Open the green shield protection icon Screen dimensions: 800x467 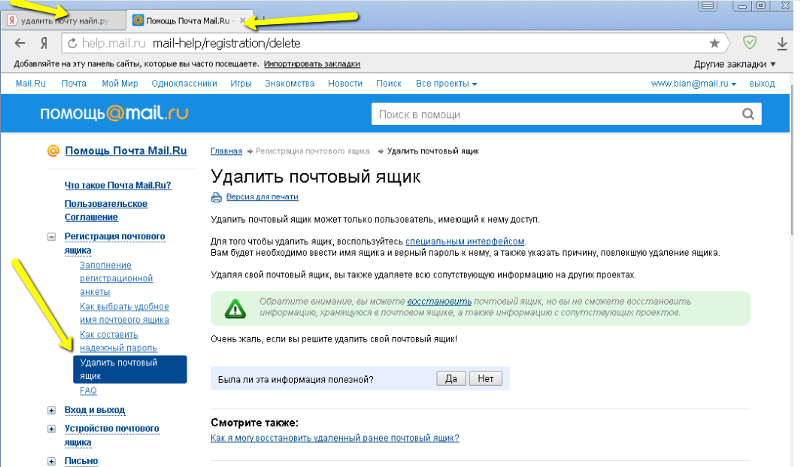(x=749, y=43)
